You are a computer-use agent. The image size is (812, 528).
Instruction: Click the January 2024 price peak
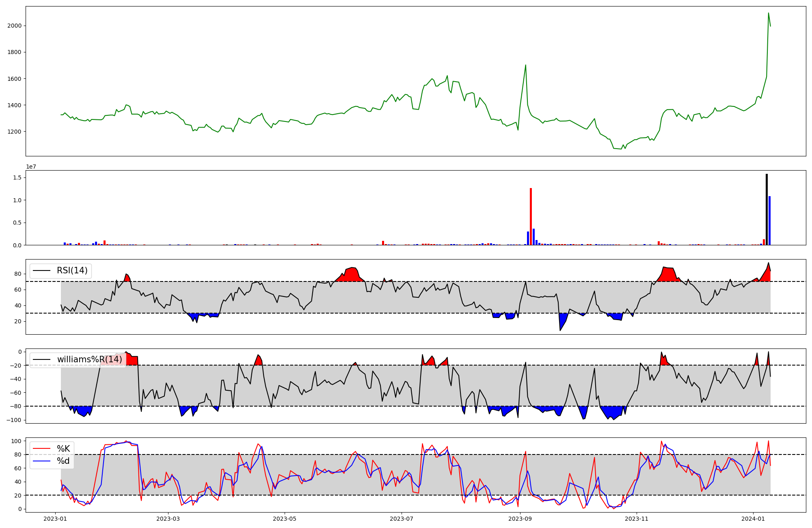768,13
